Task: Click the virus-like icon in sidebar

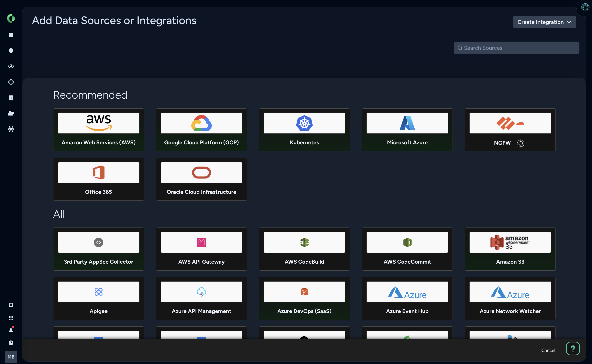Action: tap(11, 129)
